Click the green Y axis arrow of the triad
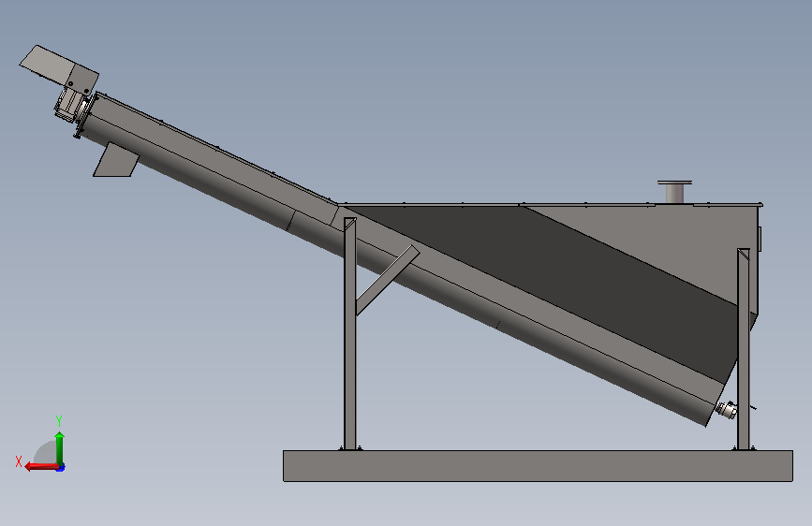Viewport: 812px width, 526px height. [60, 448]
